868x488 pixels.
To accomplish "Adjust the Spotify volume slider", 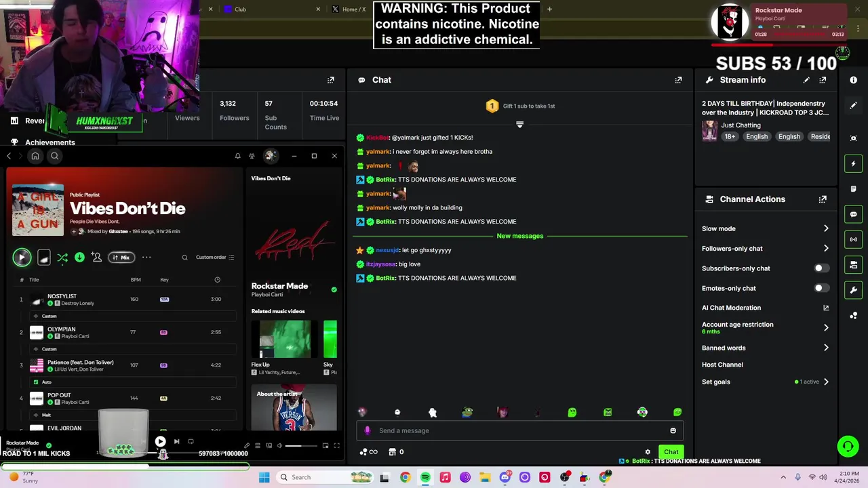I will [302, 446].
